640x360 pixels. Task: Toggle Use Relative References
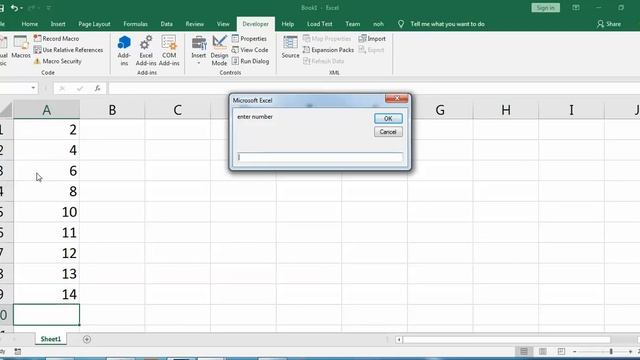pyautogui.click(x=68, y=50)
